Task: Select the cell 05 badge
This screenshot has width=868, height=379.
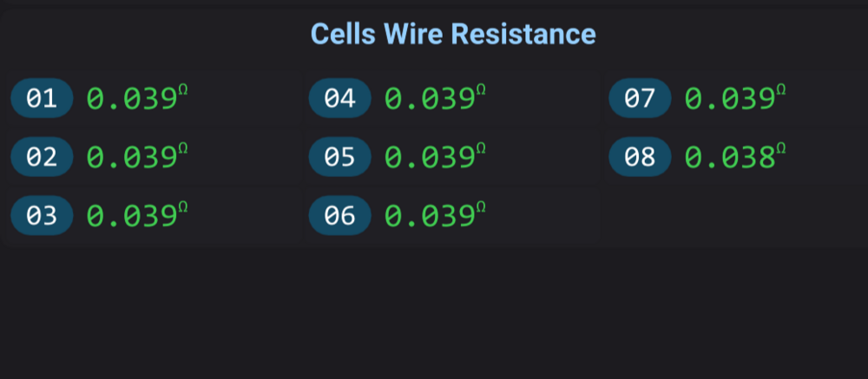Action: (340, 158)
